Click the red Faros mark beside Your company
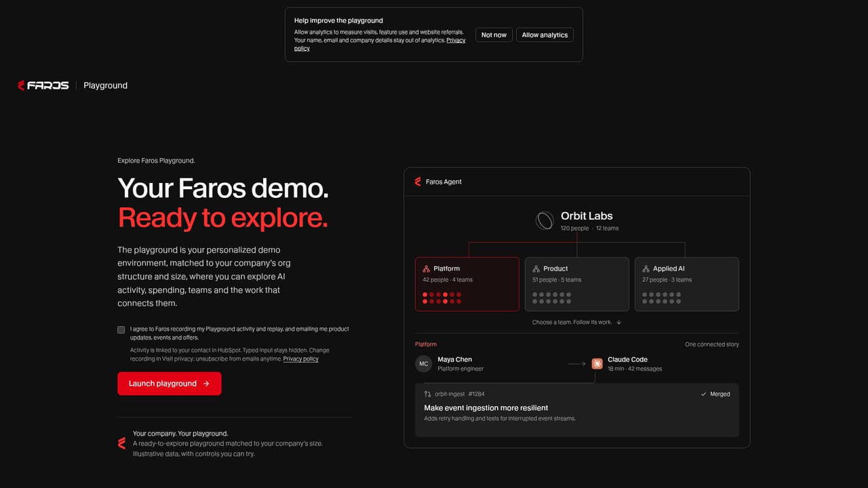The width and height of the screenshot is (868, 488). coord(121,444)
